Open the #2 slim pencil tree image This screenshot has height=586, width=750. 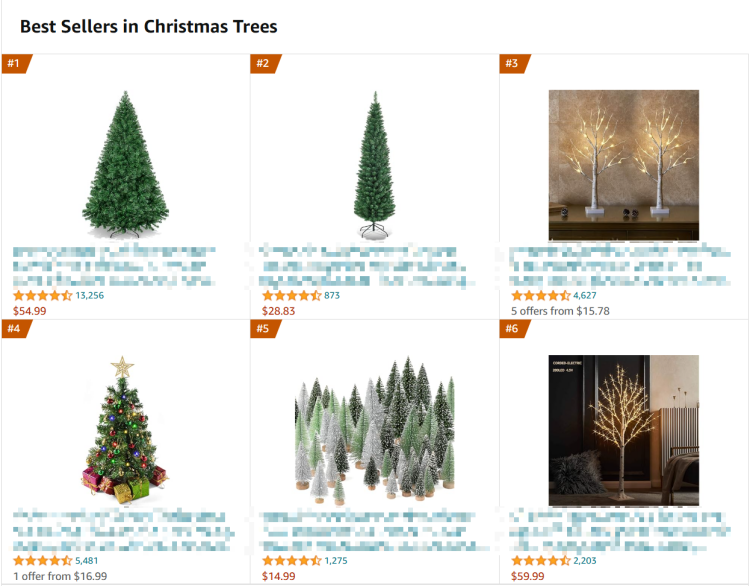tap(375, 165)
